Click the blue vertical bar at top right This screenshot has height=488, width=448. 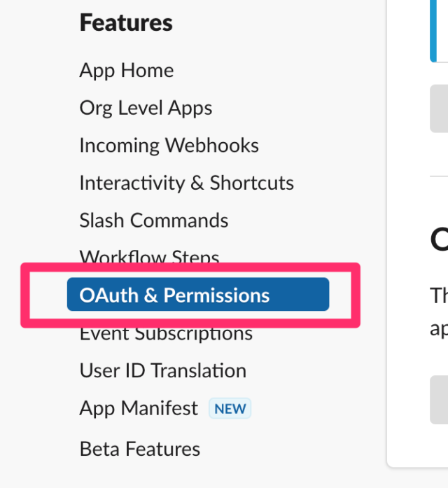tap(433, 31)
